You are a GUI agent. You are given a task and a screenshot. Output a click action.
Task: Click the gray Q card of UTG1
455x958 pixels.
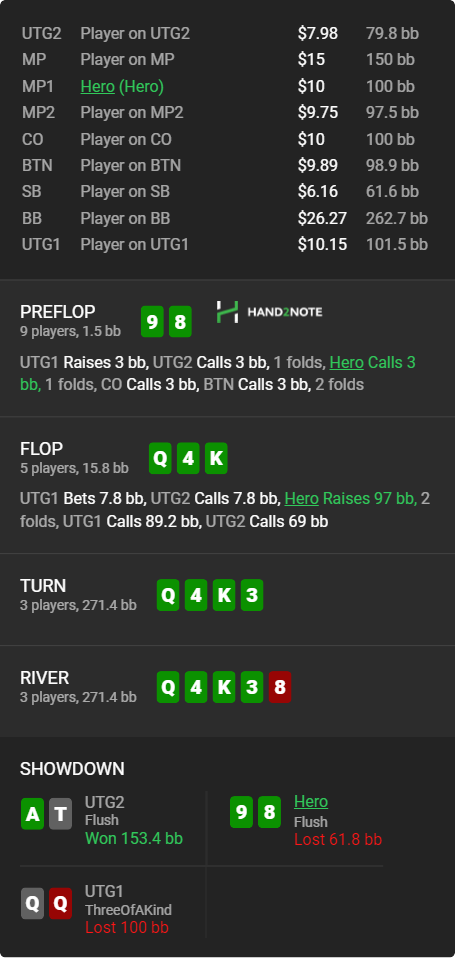click(x=32, y=903)
